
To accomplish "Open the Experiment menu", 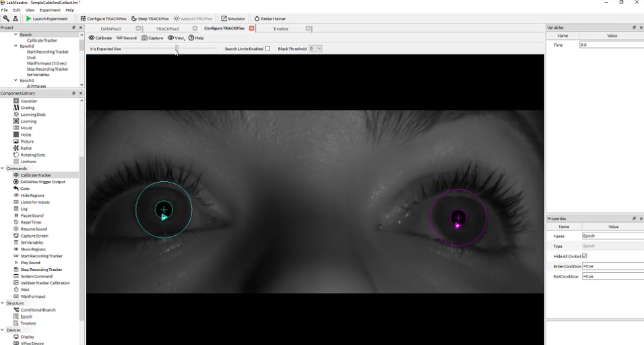I will point(50,10).
